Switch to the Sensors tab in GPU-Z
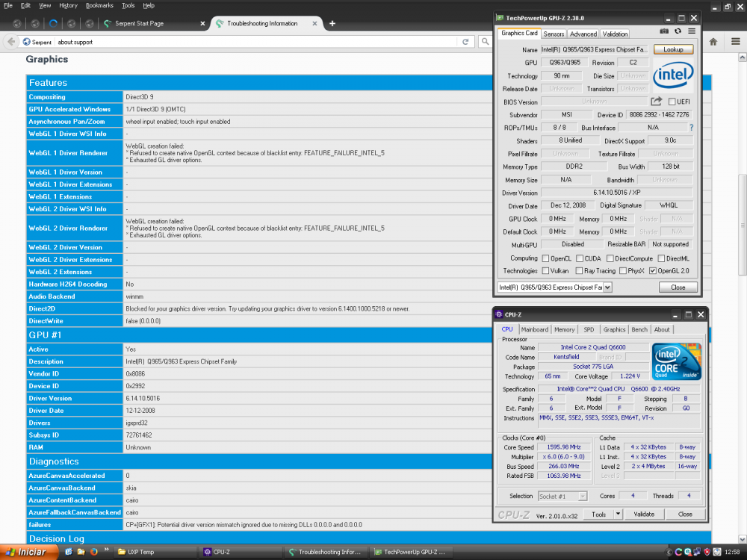 [x=554, y=34]
